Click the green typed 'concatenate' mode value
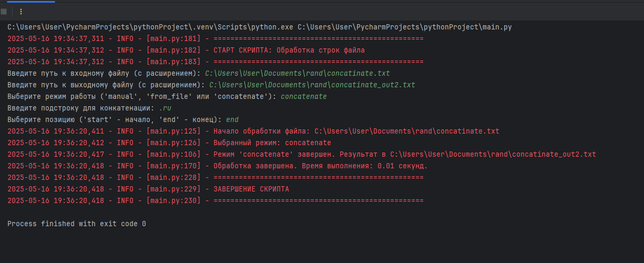 pyautogui.click(x=304, y=96)
